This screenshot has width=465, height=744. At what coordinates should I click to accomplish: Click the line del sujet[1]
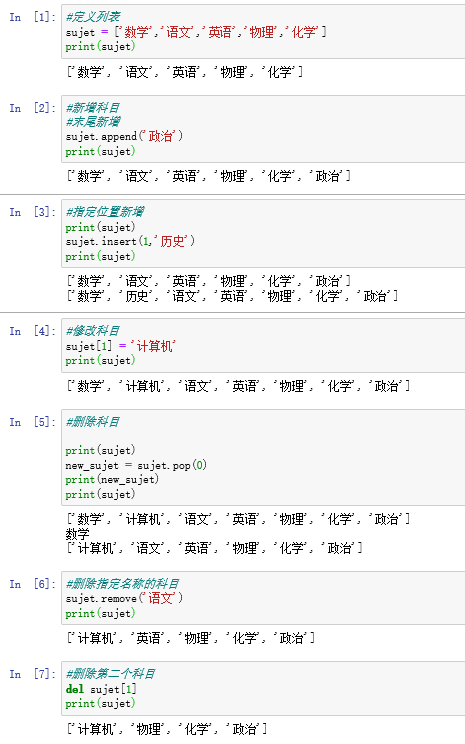(101, 689)
